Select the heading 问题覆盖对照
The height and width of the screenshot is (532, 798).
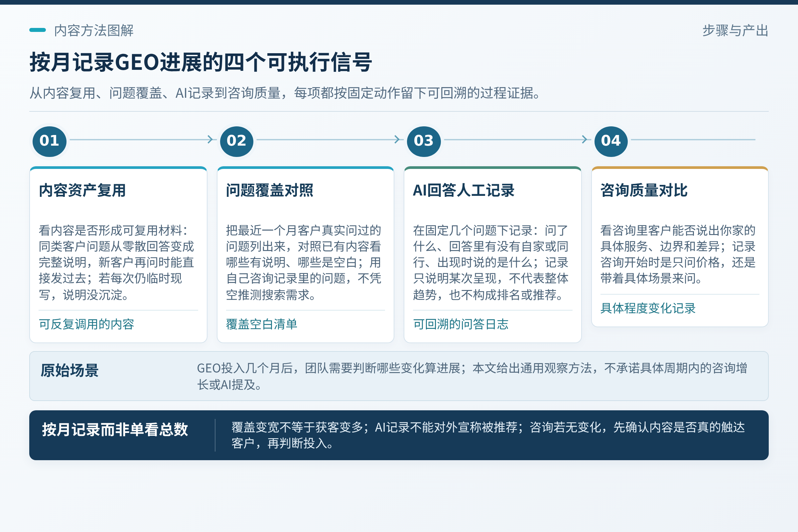[x=270, y=190]
